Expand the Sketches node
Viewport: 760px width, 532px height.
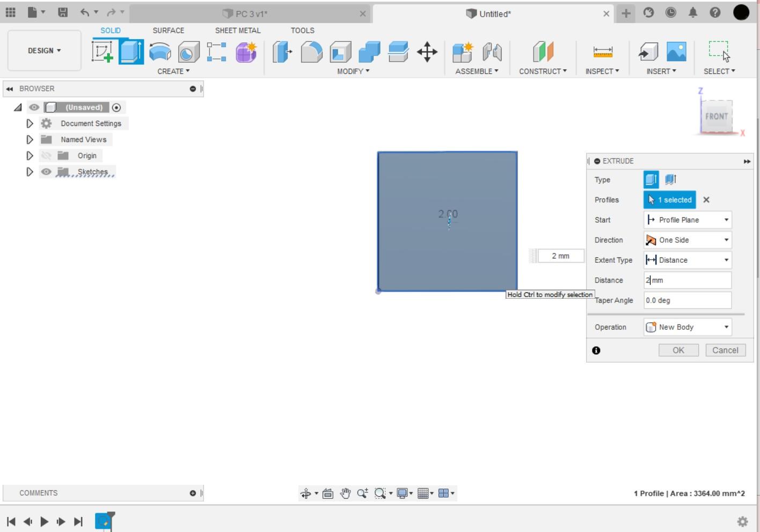tap(30, 172)
